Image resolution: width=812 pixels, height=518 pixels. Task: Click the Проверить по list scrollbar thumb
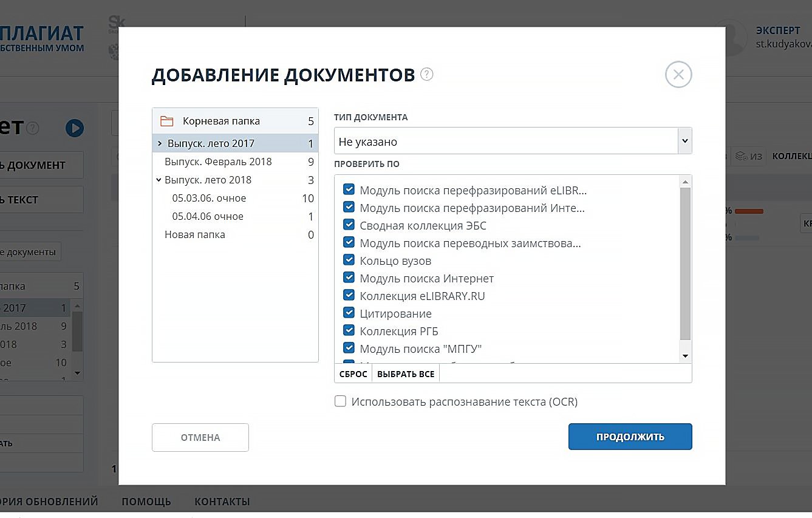click(x=685, y=264)
